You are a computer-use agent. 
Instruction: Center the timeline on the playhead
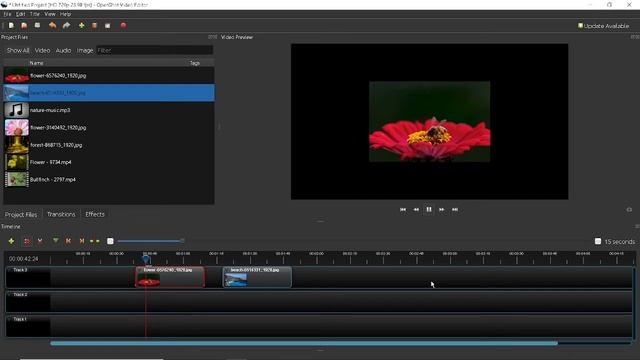(x=95, y=241)
